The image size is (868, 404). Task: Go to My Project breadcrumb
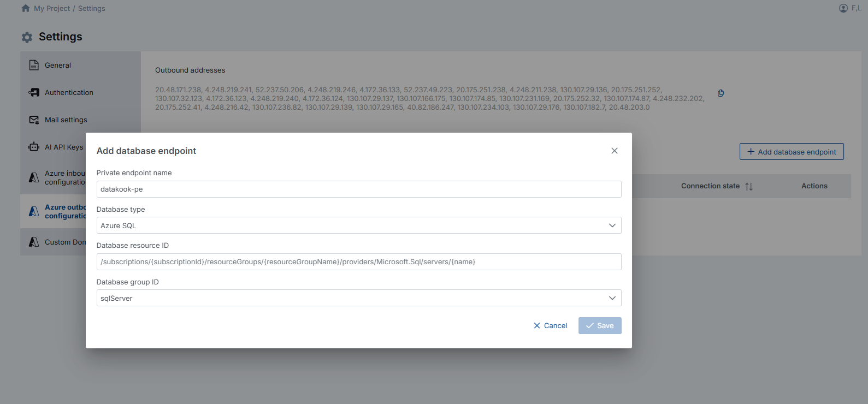coord(52,8)
